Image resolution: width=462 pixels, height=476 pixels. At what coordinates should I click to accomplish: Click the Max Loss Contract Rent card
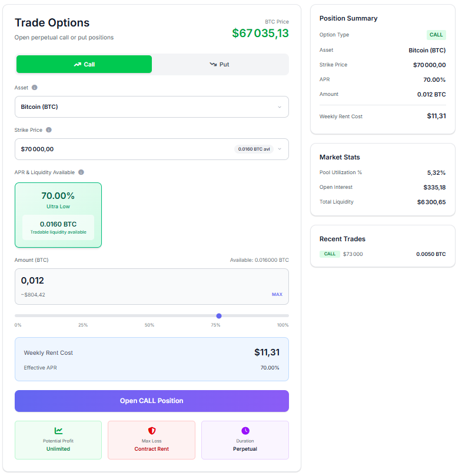click(152, 440)
